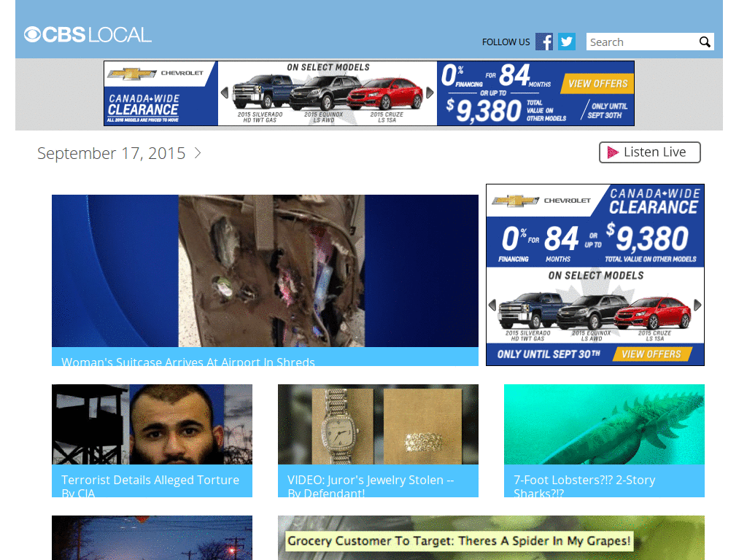Open the juror's jewelry story thumbnail
This screenshot has height=560, width=747.
coord(379,424)
